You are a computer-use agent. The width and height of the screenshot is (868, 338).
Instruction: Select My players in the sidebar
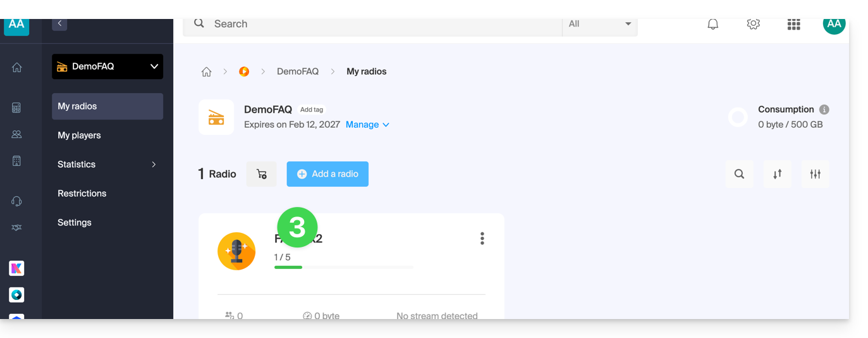tap(80, 135)
